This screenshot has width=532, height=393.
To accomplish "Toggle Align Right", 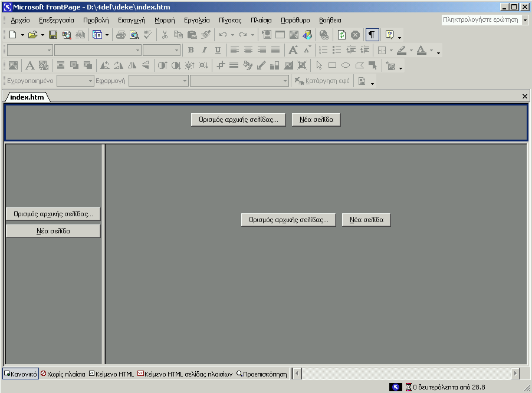I will [262, 50].
